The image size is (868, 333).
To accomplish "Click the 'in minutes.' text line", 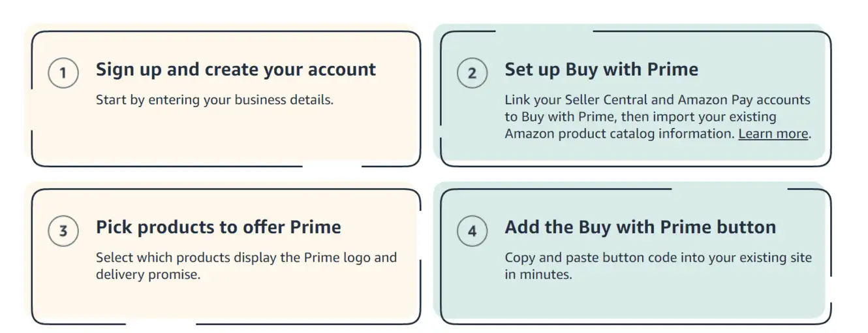I will point(538,274).
